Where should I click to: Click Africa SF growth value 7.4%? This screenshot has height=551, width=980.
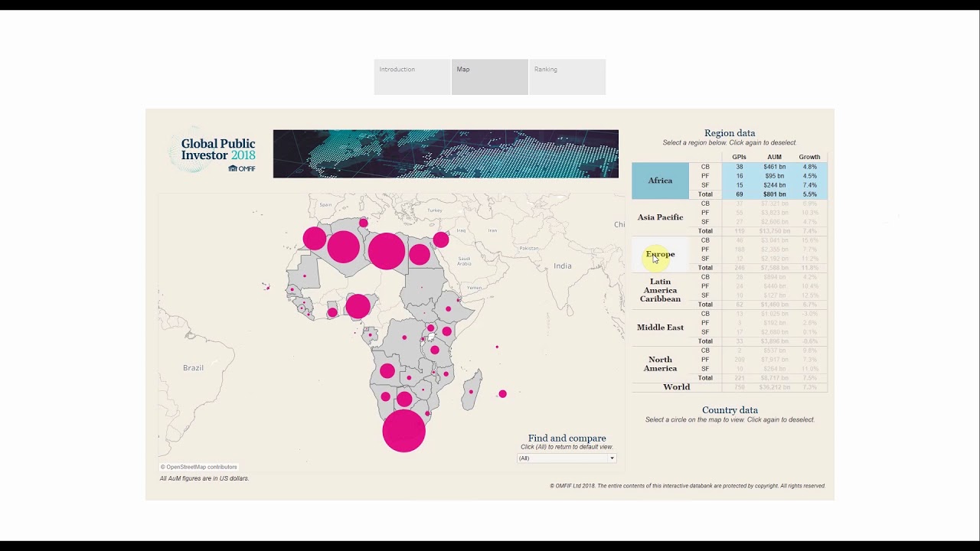pos(809,185)
